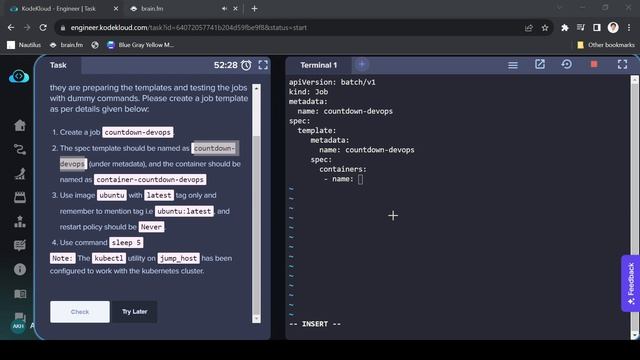Screen dimensions: 640x360
Task: Open the Blue Gray Yellow bookmark
Action: pos(140,45)
